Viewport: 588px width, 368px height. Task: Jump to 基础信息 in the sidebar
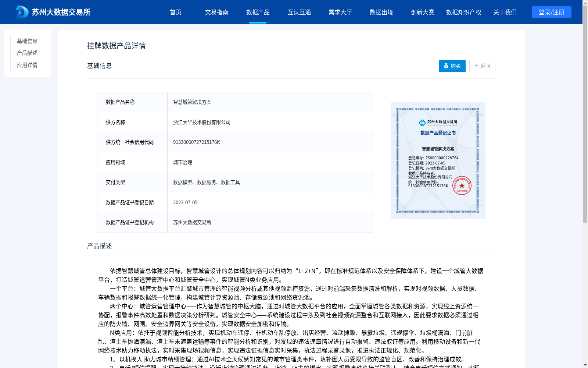[27, 41]
